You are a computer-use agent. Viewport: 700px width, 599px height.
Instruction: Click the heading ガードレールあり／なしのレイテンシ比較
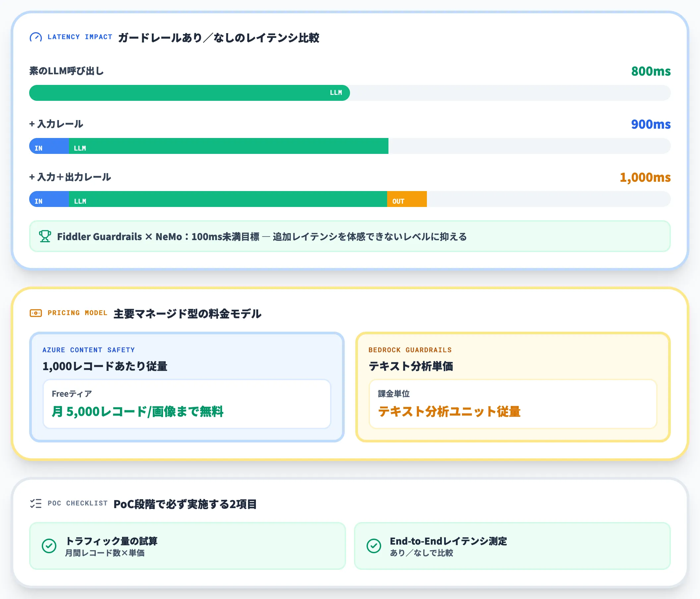pyautogui.click(x=218, y=37)
